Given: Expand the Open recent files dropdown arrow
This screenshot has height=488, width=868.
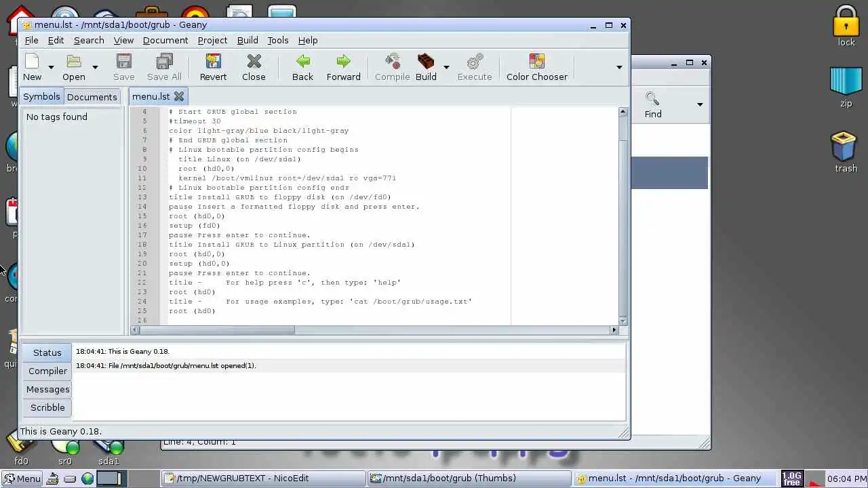Looking at the screenshot, I should (x=95, y=67).
